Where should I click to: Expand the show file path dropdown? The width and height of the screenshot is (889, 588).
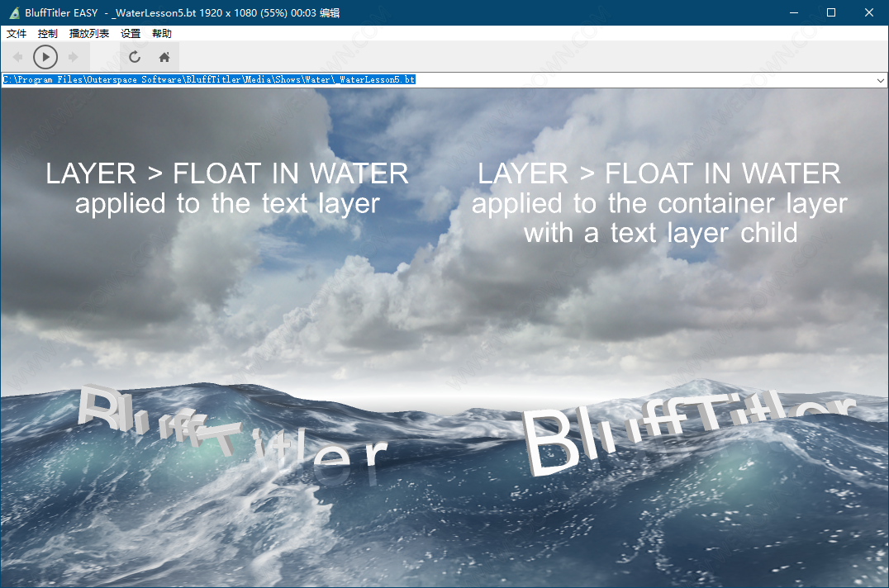[880, 80]
